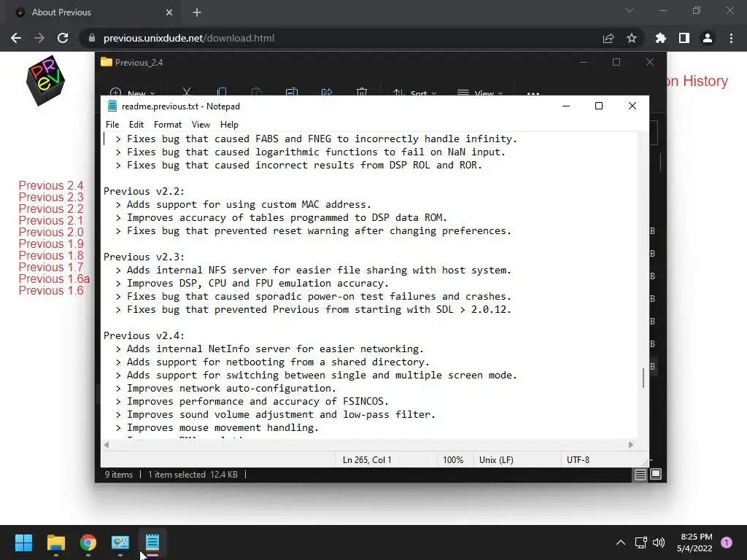
Task: Open notification badge in taskbar
Action: pos(727,542)
